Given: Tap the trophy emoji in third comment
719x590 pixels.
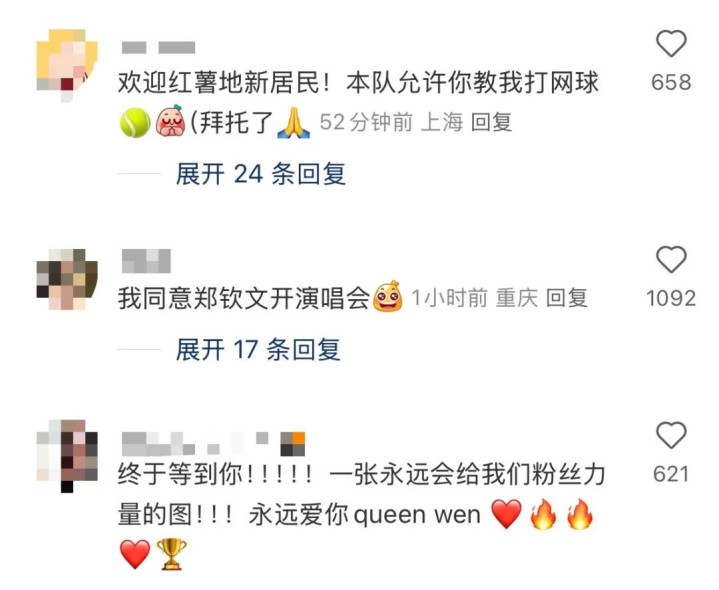Looking at the screenshot, I should pyautogui.click(x=171, y=554).
